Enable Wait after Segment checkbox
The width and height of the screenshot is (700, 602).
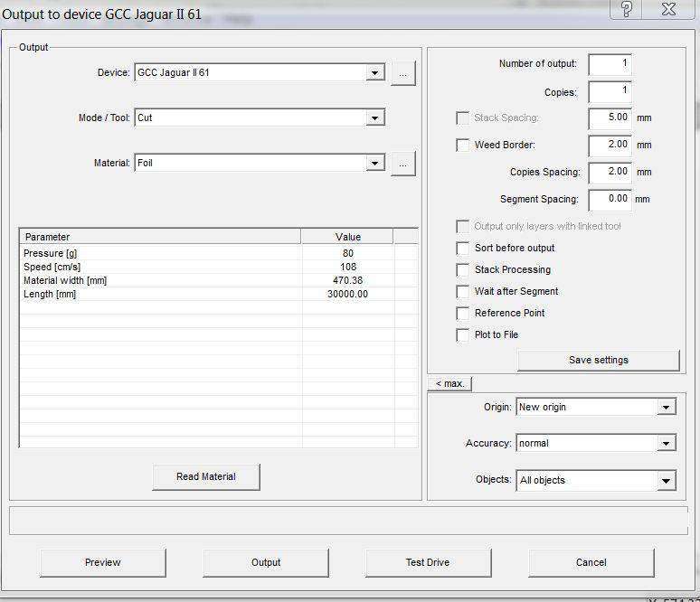tap(462, 291)
